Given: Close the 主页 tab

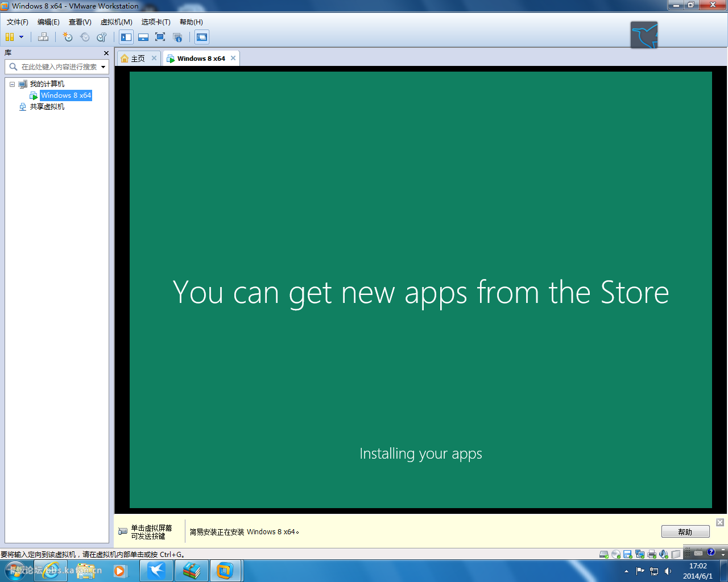Looking at the screenshot, I should (154, 58).
